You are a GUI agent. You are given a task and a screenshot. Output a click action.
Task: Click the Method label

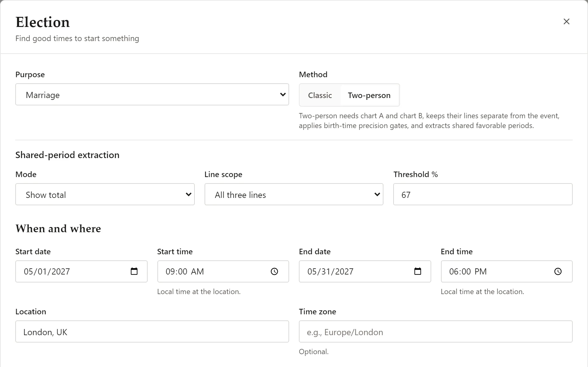313,74
